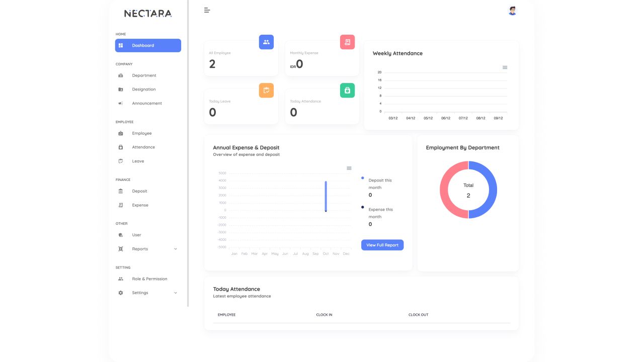
Task: Click the Overview of expense and deposit subtitle
Action: 247,155
